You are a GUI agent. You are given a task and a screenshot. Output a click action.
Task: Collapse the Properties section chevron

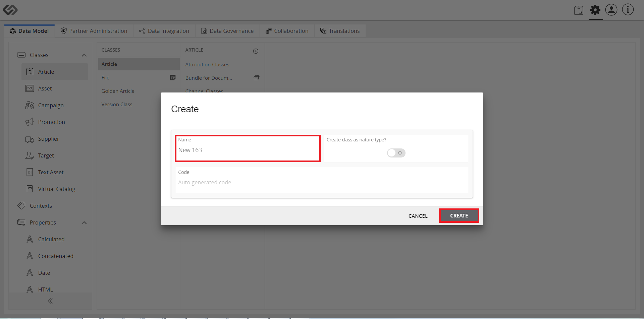(84, 222)
